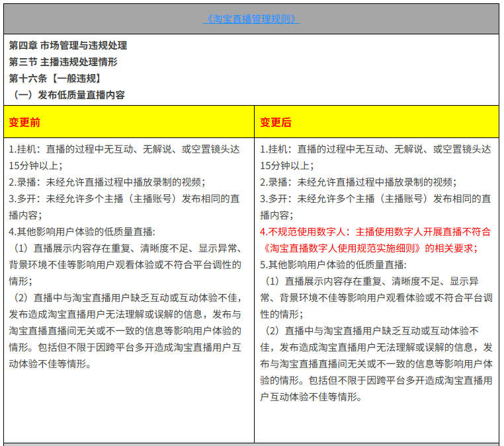Click 4.其他影响用户体验的低质量直播 in 变更前
The image size is (504, 446).
pos(82,232)
